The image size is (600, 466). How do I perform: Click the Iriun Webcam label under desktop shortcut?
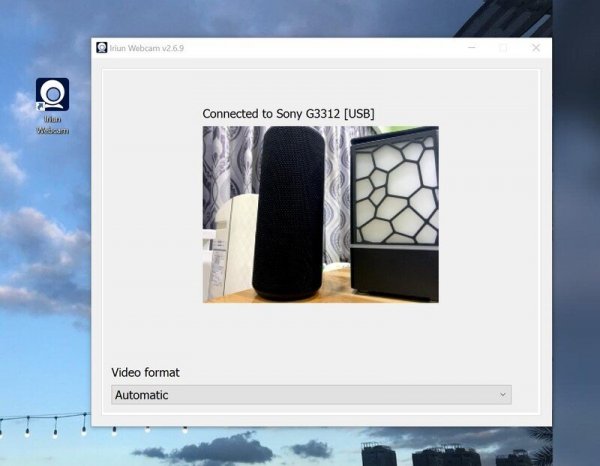[52, 123]
